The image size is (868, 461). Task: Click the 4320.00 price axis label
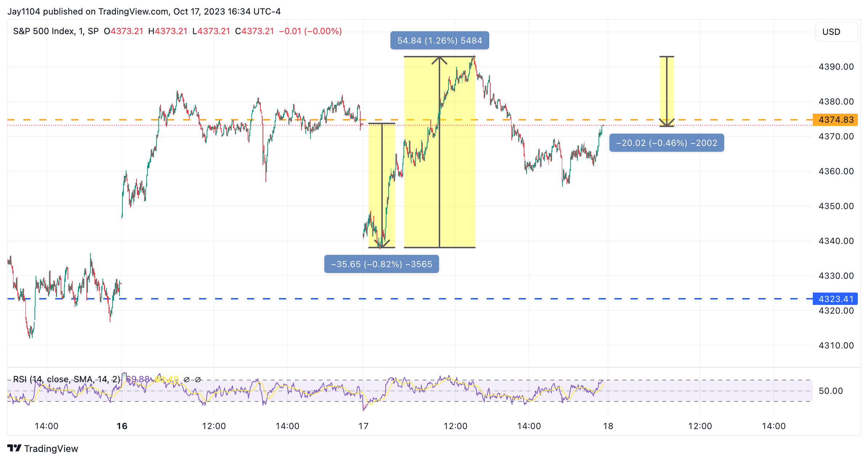836,311
